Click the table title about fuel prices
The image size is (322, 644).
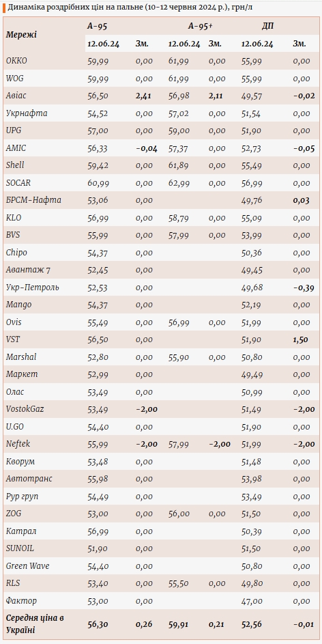point(133,7)
